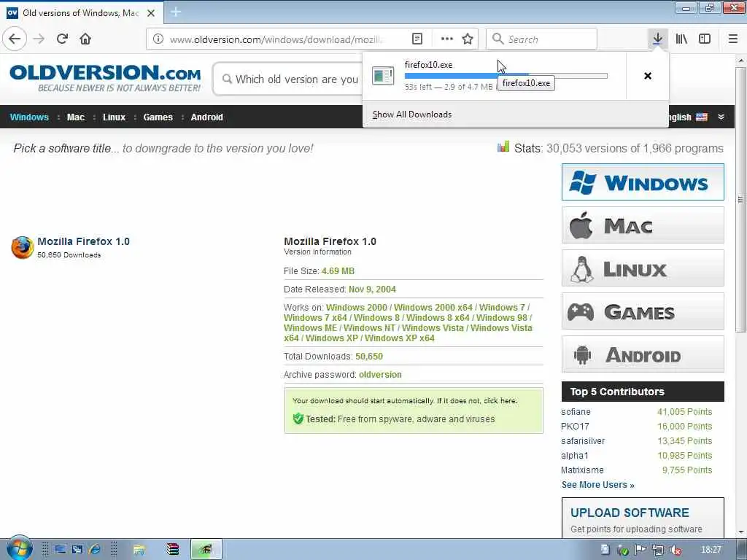Reload the current page

tap(62, 39)
